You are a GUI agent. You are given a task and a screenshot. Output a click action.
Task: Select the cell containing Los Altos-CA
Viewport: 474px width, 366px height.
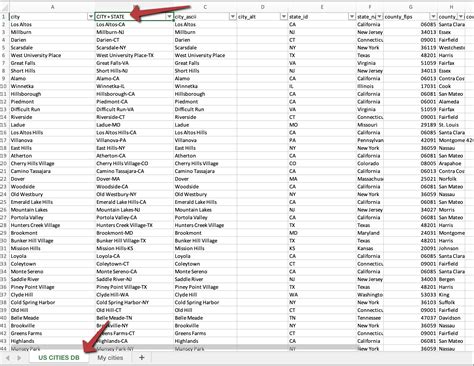coord(134,24)
